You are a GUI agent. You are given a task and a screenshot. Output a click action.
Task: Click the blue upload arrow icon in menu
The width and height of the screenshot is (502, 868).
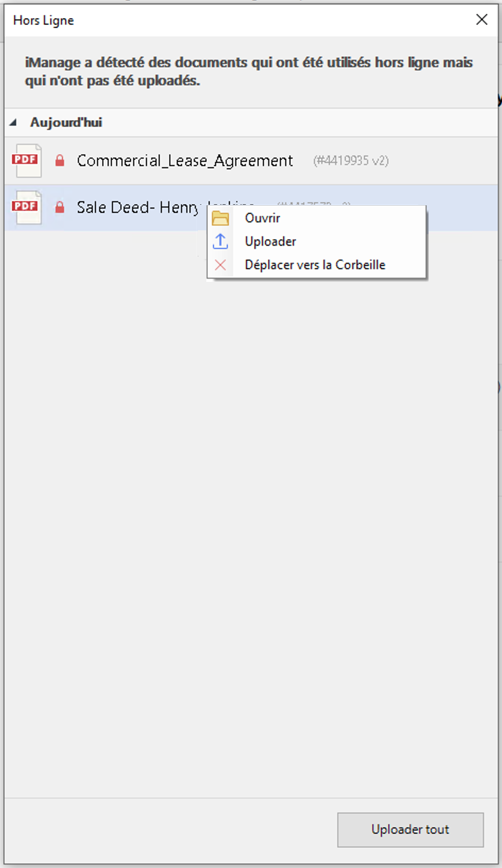pos(220,241)
